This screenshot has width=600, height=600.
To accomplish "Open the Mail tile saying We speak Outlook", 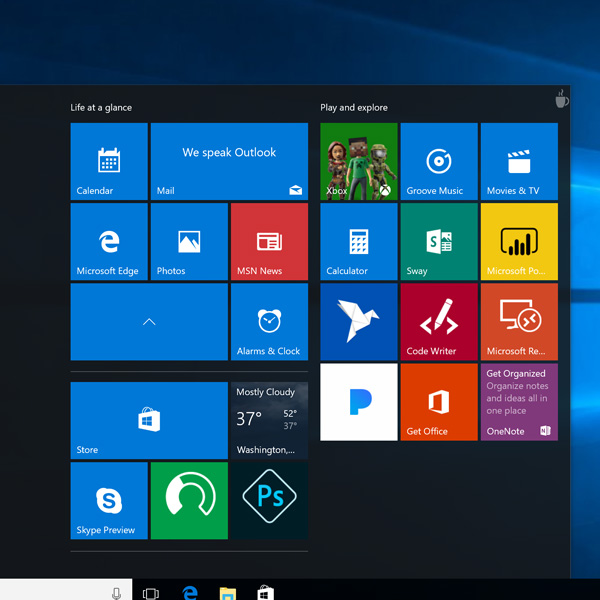I will (229, 161).
